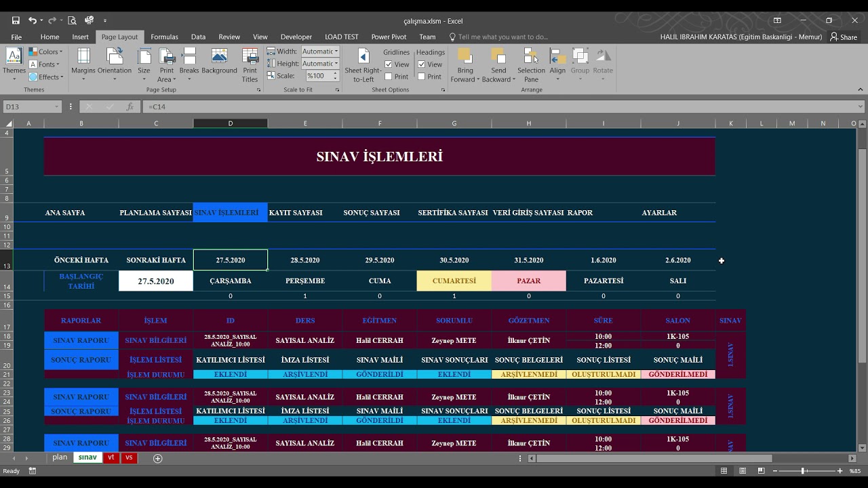Click the Save icon in the quick access toolbar
The image size is (868, 488).
pos(16,20)
